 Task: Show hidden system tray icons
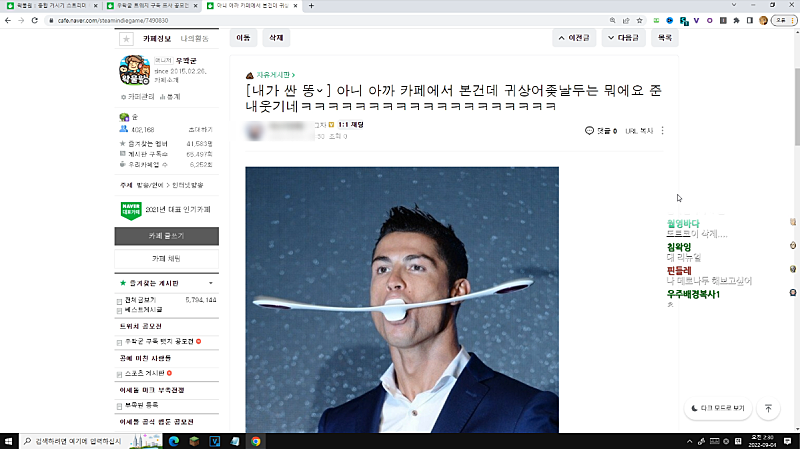(x=689, y=441)
